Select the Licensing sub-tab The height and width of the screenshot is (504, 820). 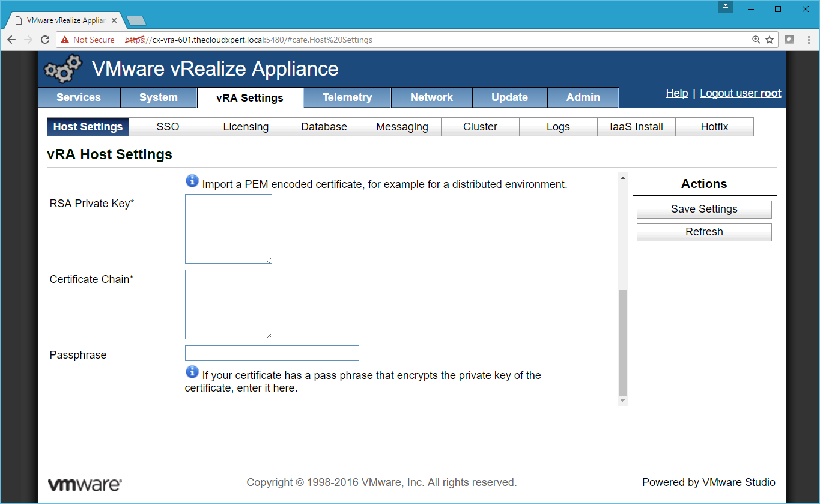click(246, 127)
